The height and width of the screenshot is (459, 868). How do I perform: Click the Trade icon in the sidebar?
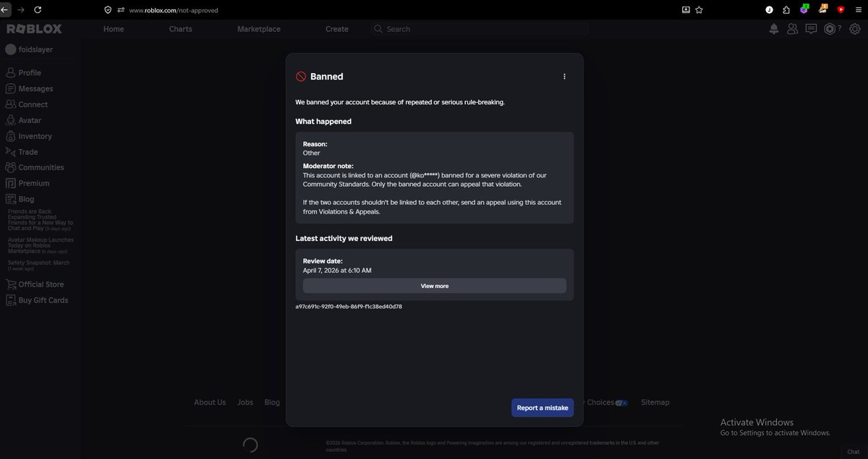(11, 152)
